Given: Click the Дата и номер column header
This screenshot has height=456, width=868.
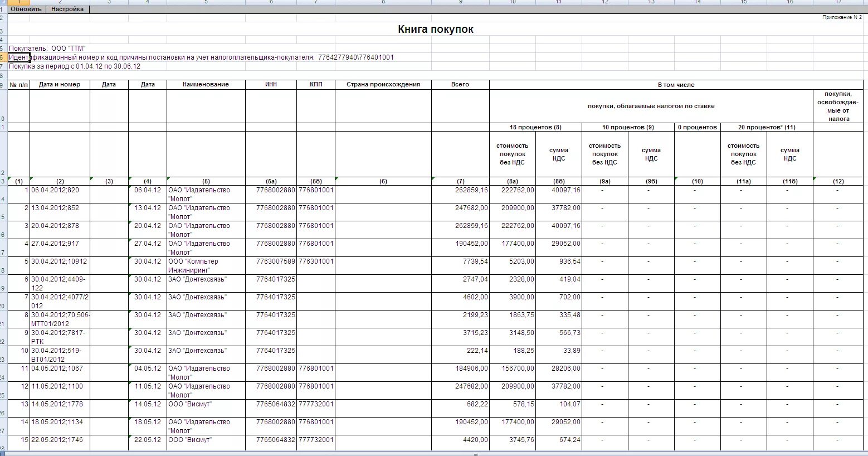Looking at the screenshot, I should [x=60, y=85].
